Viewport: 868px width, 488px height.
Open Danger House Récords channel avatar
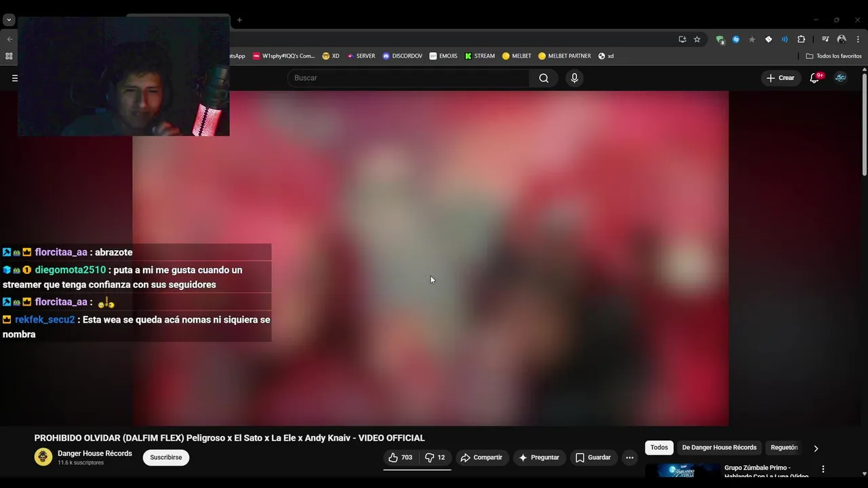click(43, 457)
